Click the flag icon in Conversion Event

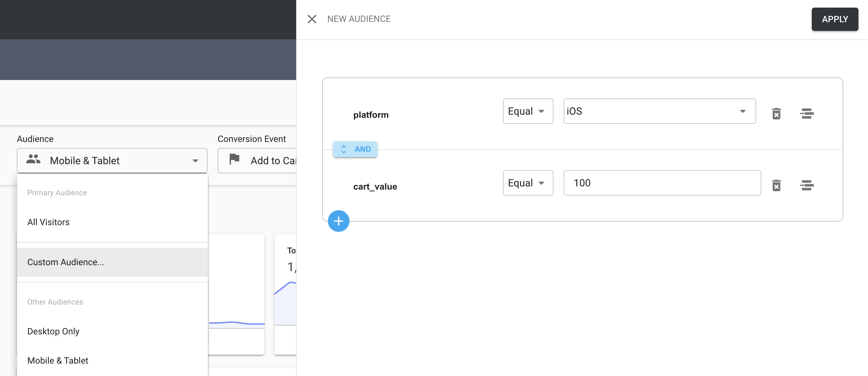[234, 159]
